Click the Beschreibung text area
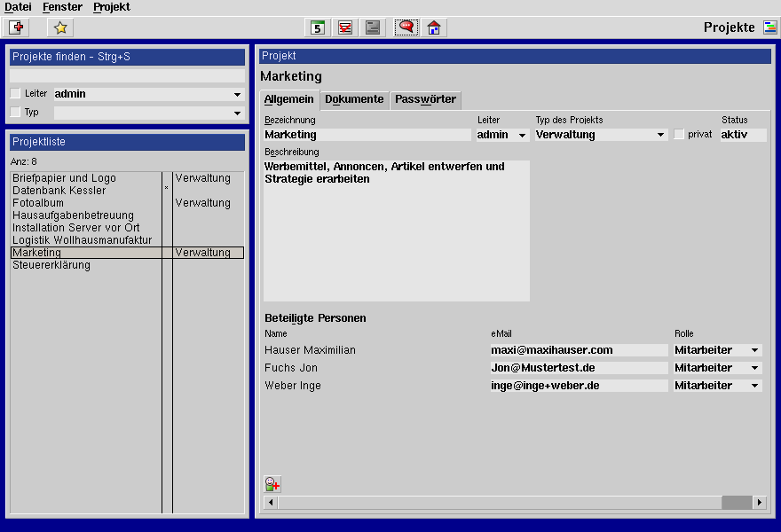 (397, 231)
